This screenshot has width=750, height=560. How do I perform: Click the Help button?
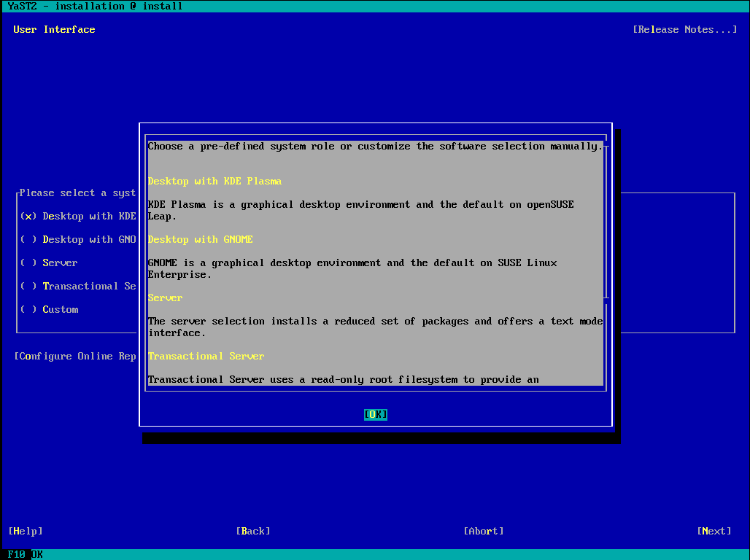point(26,532)
